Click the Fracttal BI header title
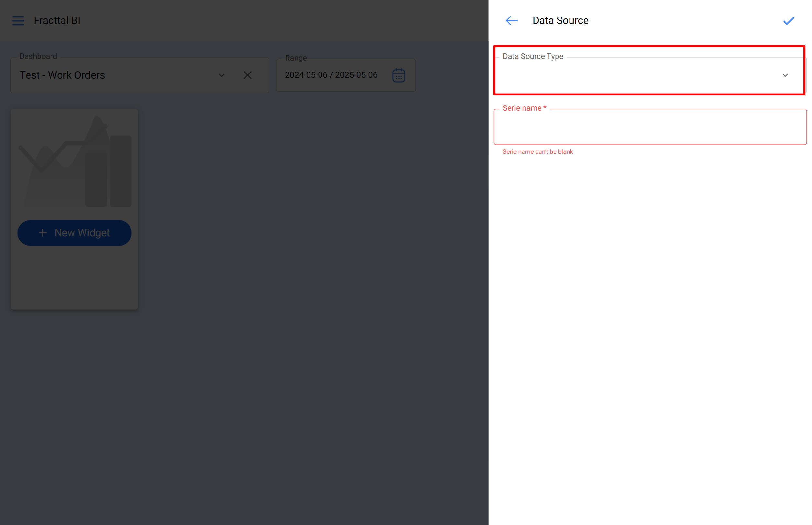This screenshot has height=525, width=812. [57, 20]
